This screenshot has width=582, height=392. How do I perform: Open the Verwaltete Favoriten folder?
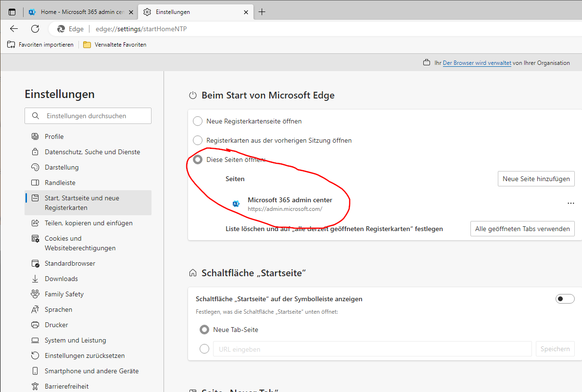[x=87, y=45]
